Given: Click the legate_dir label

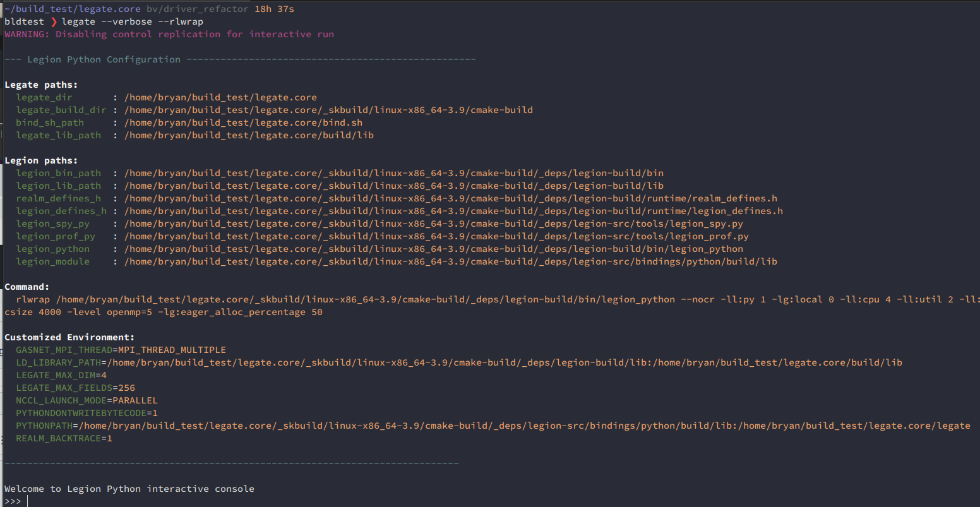Looking at the screenshot, I should (44, 97).
